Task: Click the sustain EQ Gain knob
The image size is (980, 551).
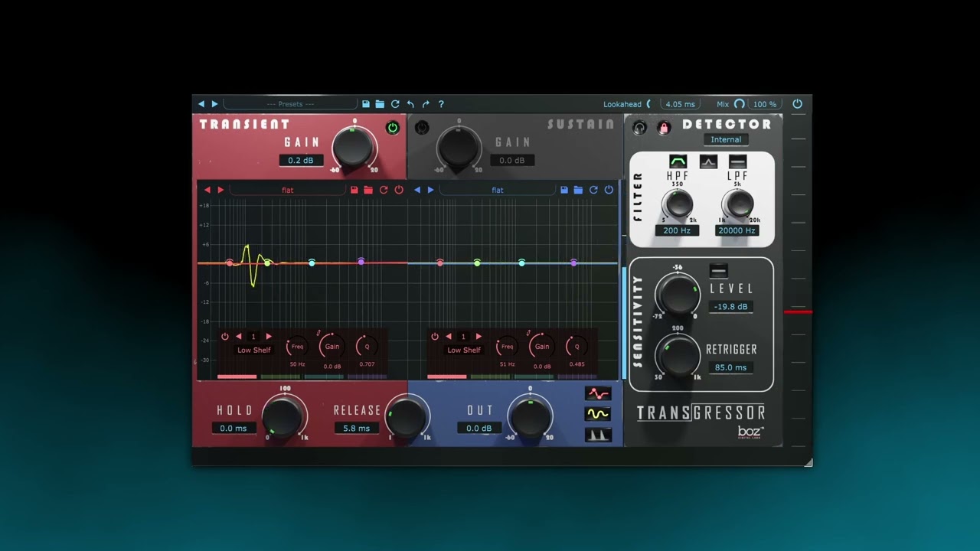Action: click(542, 346)
